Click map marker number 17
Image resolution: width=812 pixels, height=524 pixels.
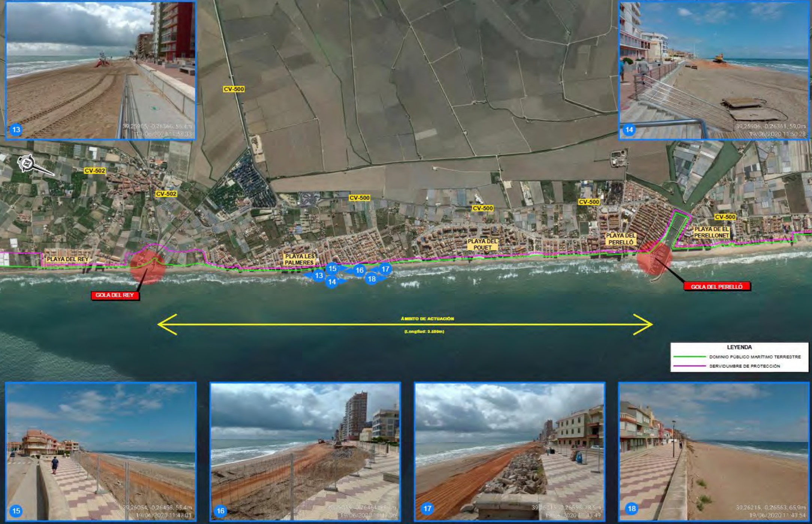pos(385,269)
